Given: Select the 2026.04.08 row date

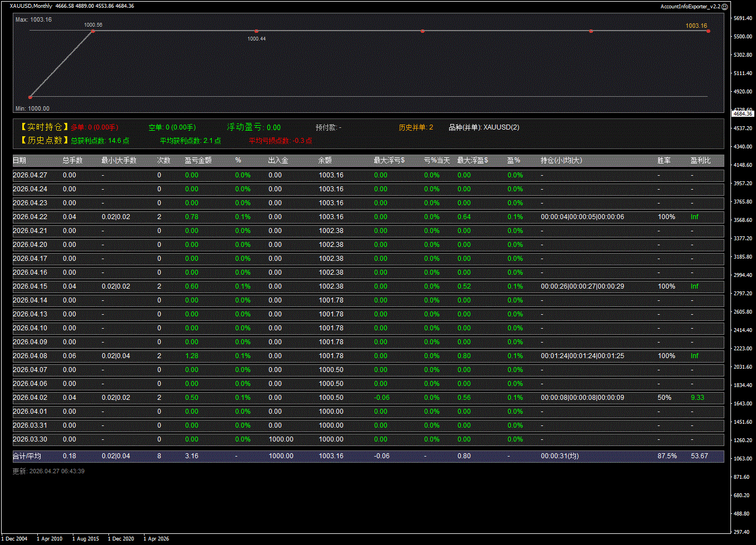Looking at the screenshot, I should point(30,356).
